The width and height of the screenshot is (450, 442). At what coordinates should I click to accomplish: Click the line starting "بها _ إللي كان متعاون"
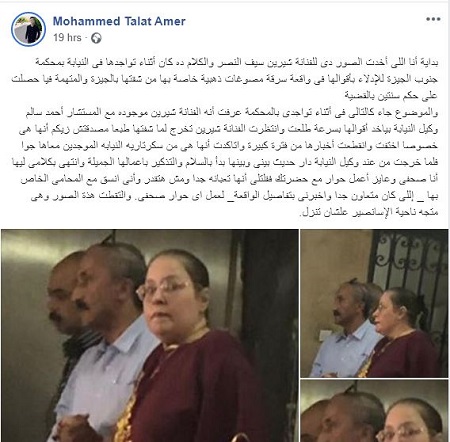tap(234, 196)
